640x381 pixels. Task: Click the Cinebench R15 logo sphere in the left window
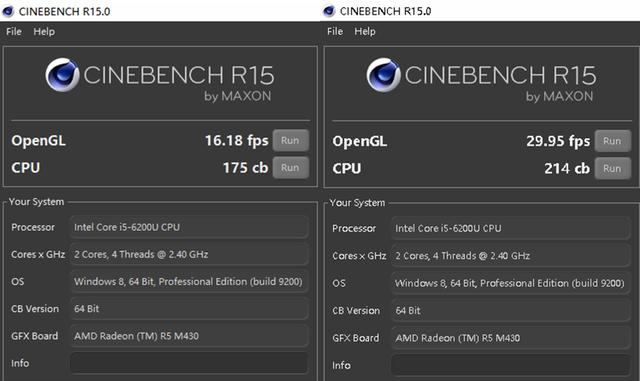tap(62, 75)
